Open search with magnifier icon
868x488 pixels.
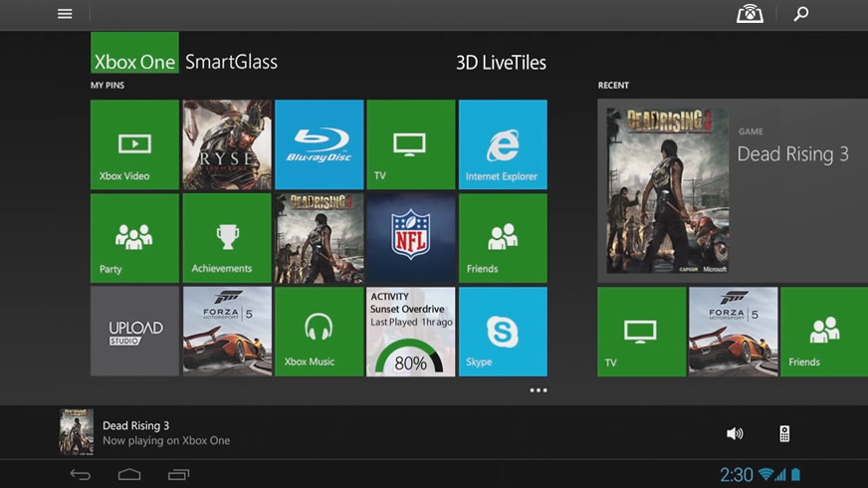point(801,14)
